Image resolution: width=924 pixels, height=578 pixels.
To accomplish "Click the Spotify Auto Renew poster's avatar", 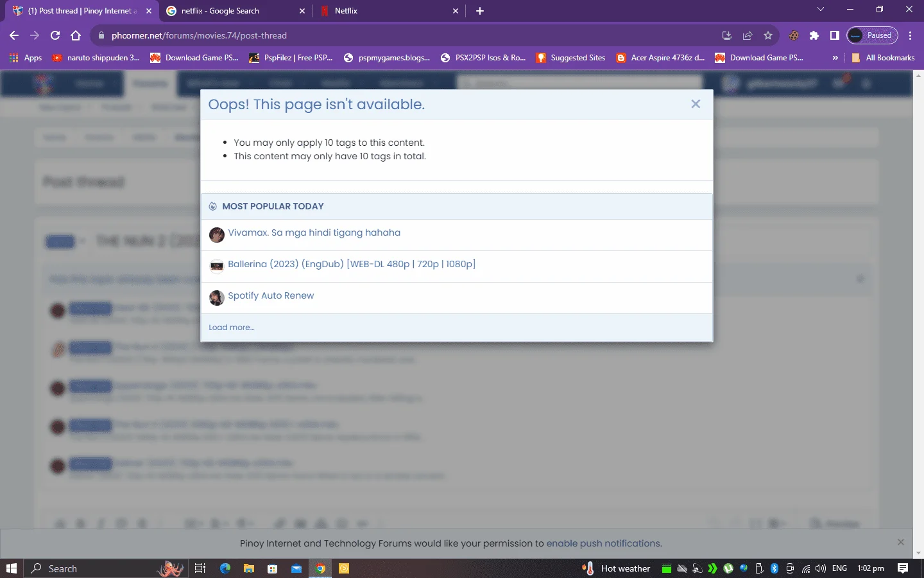I will (217, 297).
